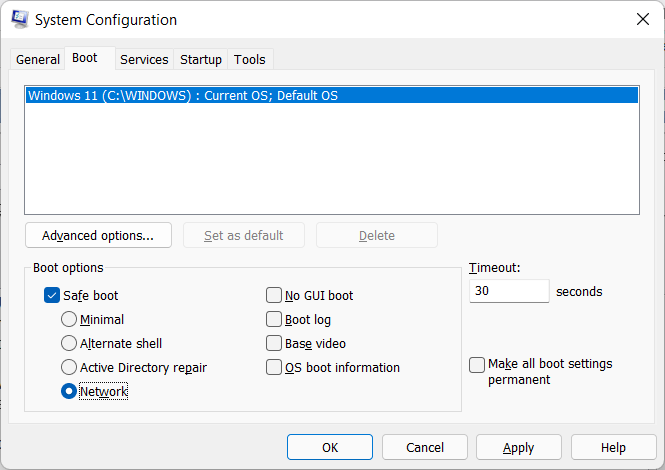
Task: Switch to the General tab
Action: 38,60
